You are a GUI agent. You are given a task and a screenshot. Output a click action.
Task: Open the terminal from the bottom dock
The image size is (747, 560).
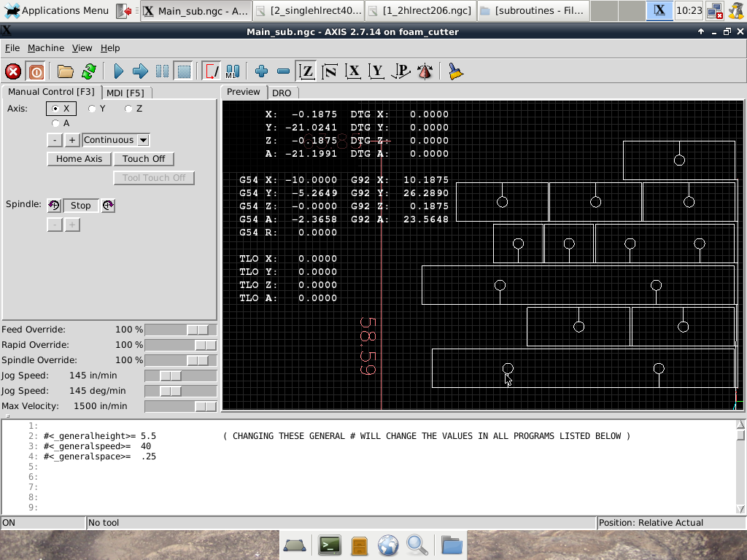330,545
